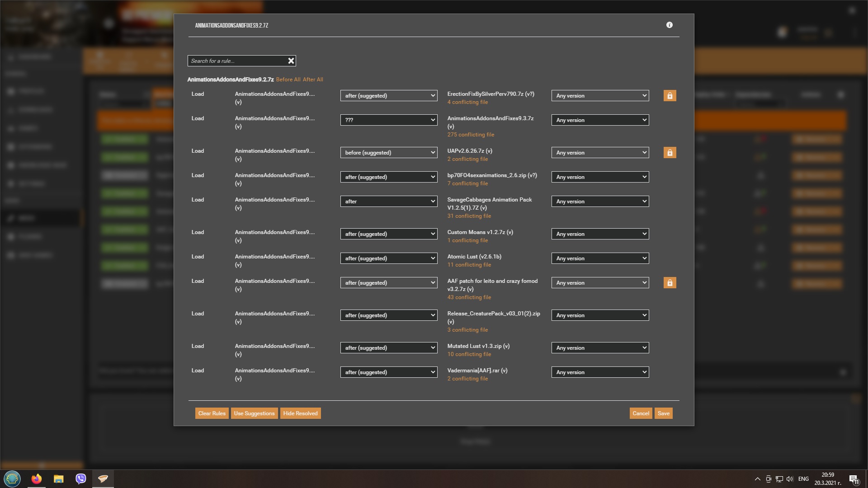Image resolution: width=868 pixels, height=488 pixels.
Task: Toggle lock icon for AAF patch rule
Action: point(670,283)
